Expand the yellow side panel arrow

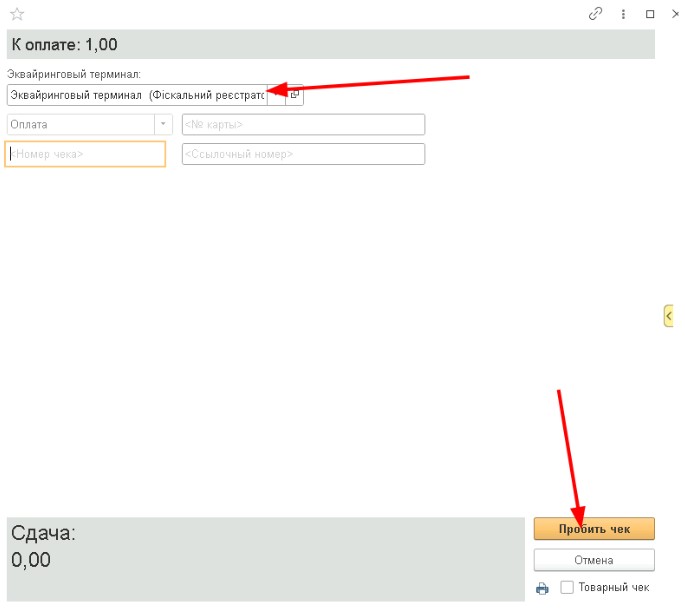(669, 316)
